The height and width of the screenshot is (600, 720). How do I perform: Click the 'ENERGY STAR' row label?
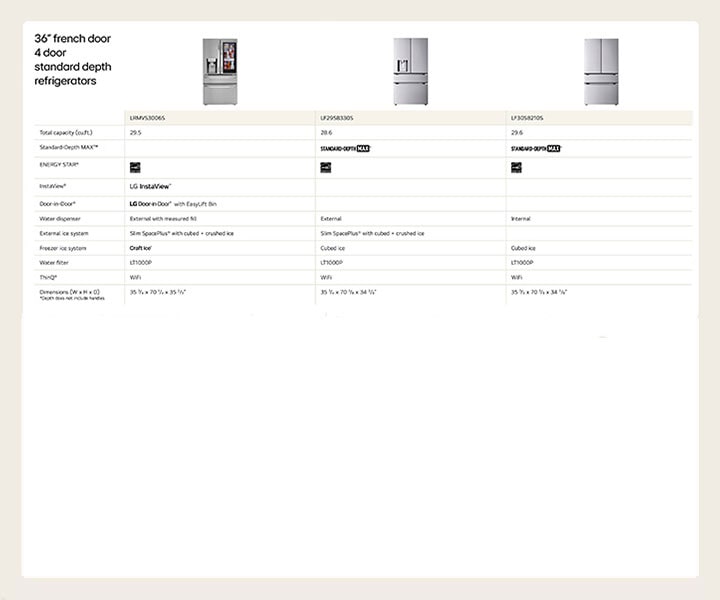(x=59, y=164)
